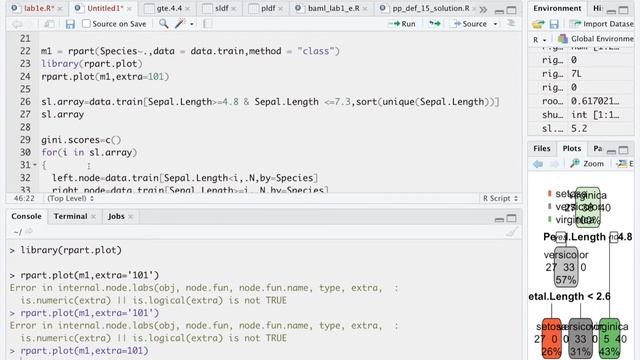Go to previous plot arrow
The height and width of the screenshot is (360, 640).
pos(538,164)
